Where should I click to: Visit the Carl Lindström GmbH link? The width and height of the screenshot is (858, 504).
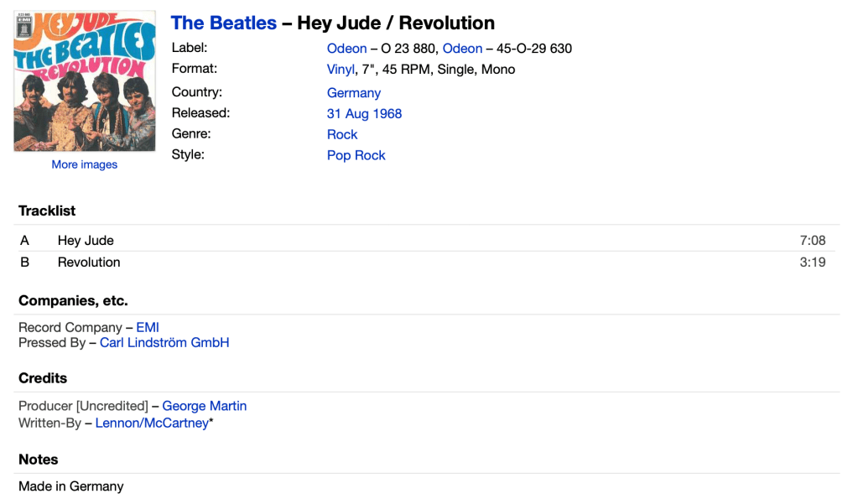coord(164,342)
